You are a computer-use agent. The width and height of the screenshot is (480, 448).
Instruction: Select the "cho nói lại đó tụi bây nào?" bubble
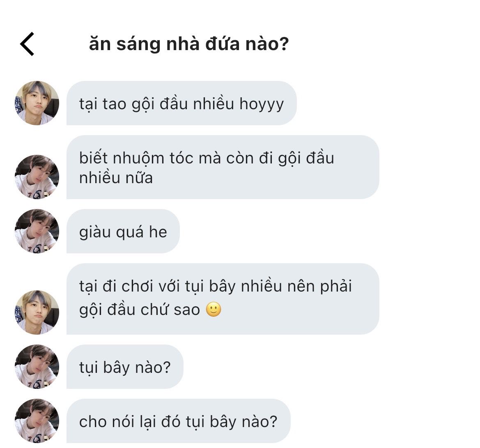[178, 421]
